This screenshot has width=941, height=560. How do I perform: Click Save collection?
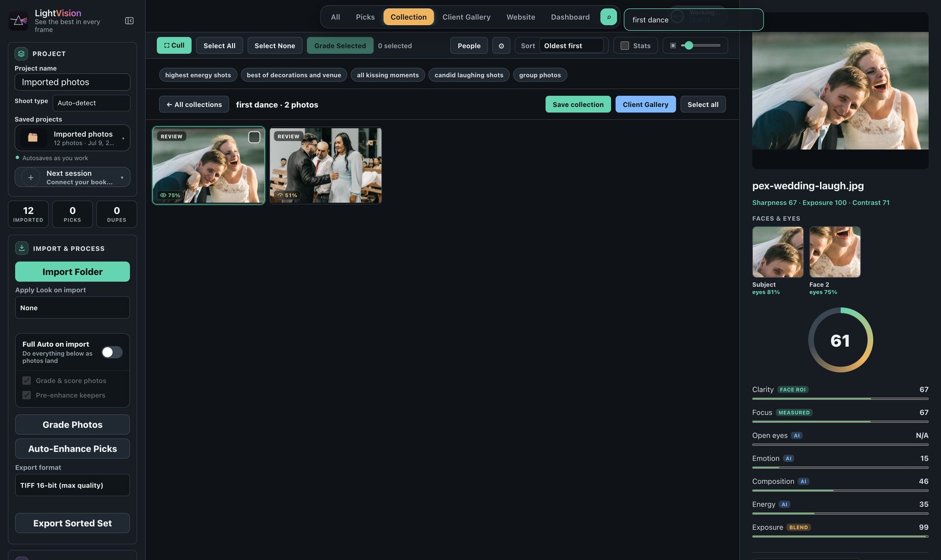tap(578, 104)
